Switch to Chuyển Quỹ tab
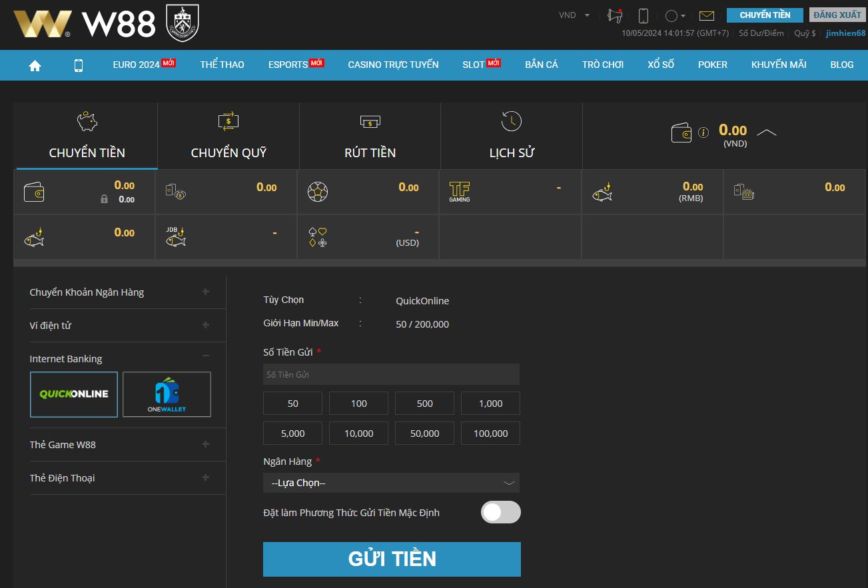Screen dimensions: 868x588 click(228, 136)
